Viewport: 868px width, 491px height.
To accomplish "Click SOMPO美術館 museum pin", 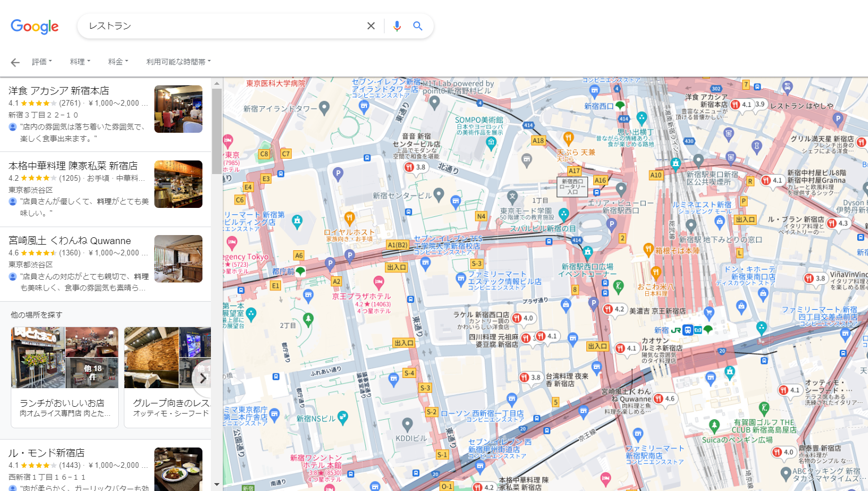I will (491, 143).
